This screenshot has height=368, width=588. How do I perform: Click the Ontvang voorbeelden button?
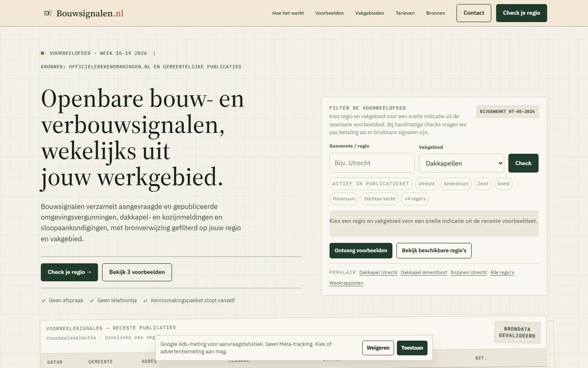pos(361,251)
